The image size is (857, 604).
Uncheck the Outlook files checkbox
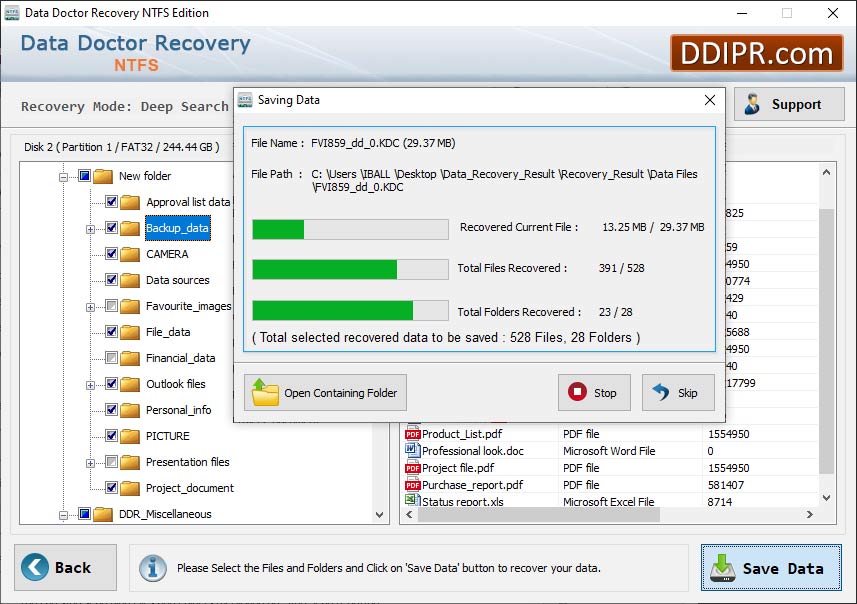click(111, 383)
